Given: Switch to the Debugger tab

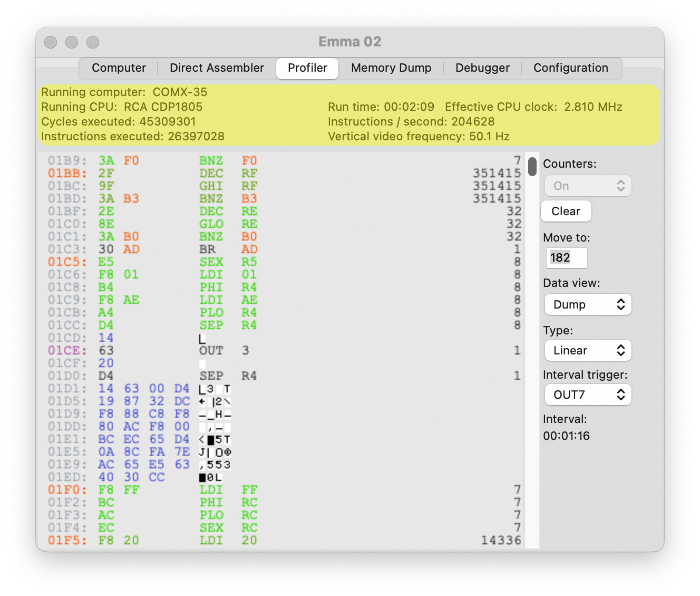Looking at the screenshot, I should click(482, 68).
